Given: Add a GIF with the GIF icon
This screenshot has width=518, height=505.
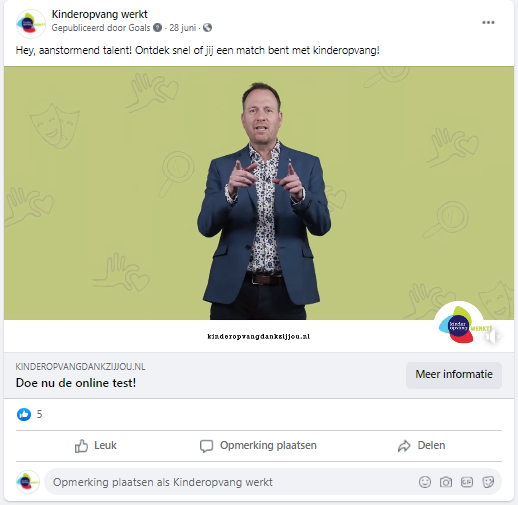Looking at the screenshot, I should tap(467, 482).
